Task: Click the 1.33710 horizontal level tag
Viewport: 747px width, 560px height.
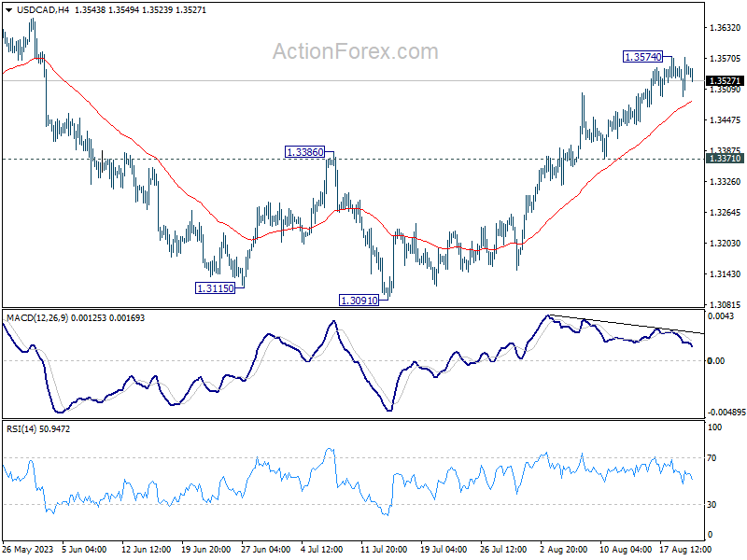Action: (x=725, y=159)
